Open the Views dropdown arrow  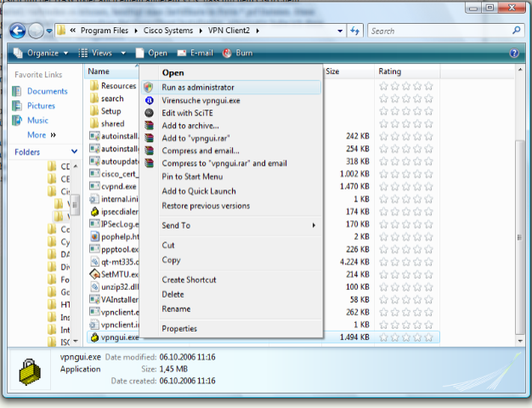(x=123, y=53)
